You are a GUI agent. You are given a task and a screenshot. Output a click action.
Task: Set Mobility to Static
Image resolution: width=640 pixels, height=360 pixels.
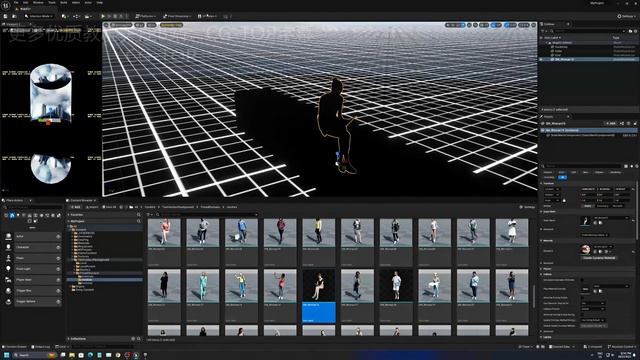588,206
